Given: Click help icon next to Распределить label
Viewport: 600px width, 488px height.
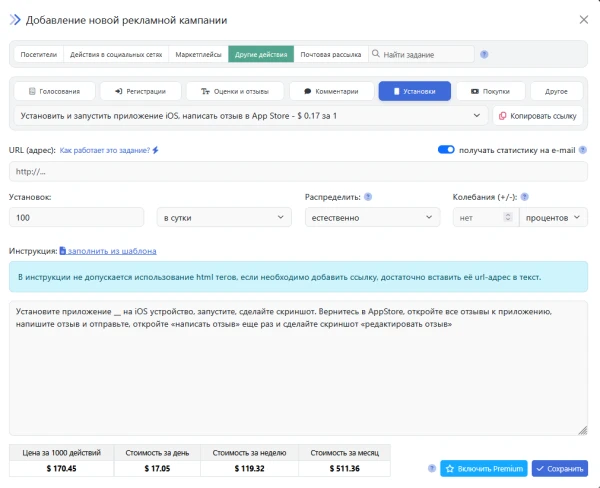Looking at the screenshot, I should [369, 197].
